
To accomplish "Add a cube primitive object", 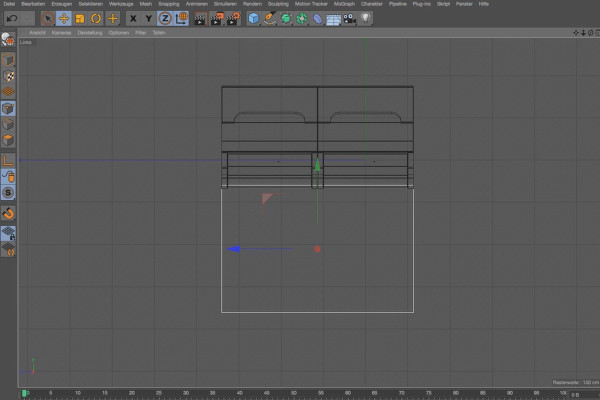I will pyautogui.click(x=253, y=18).
